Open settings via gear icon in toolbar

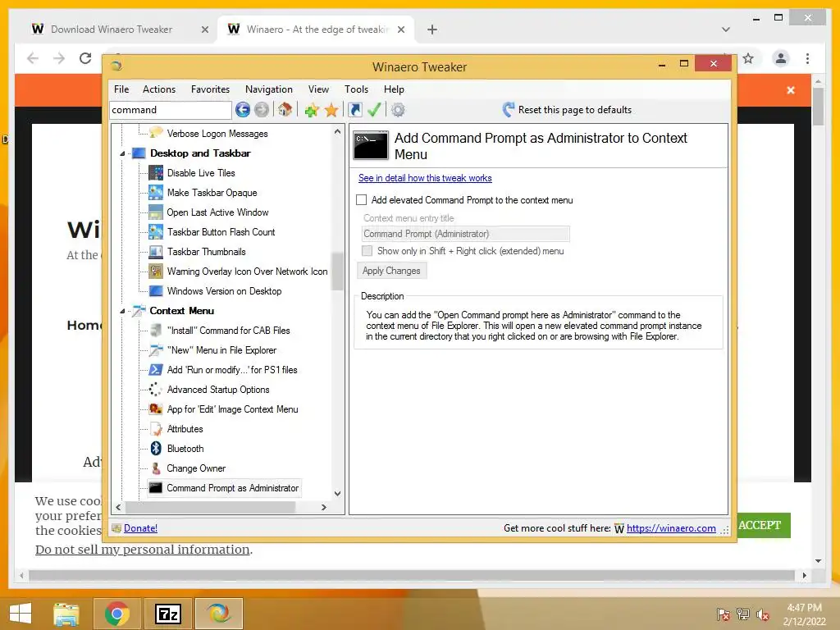(398, 110)
